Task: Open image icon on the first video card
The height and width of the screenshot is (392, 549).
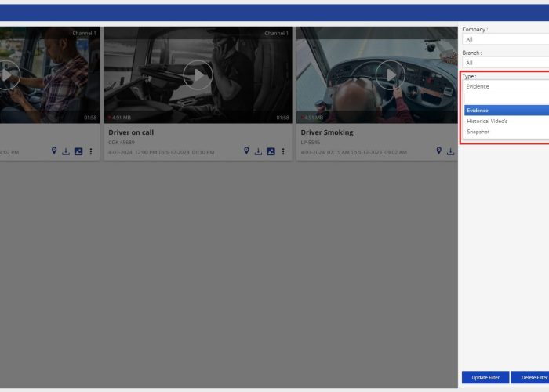Action: 78,151
